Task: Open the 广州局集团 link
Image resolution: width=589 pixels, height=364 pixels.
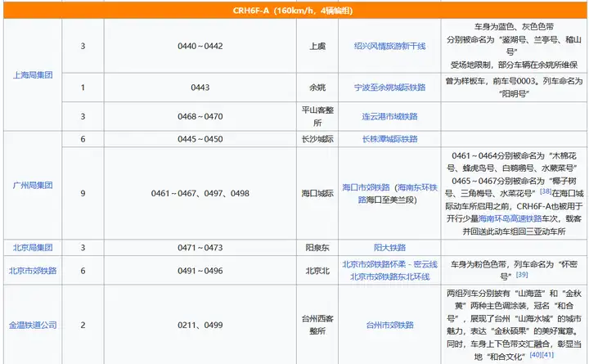Action: click(33, 185)
